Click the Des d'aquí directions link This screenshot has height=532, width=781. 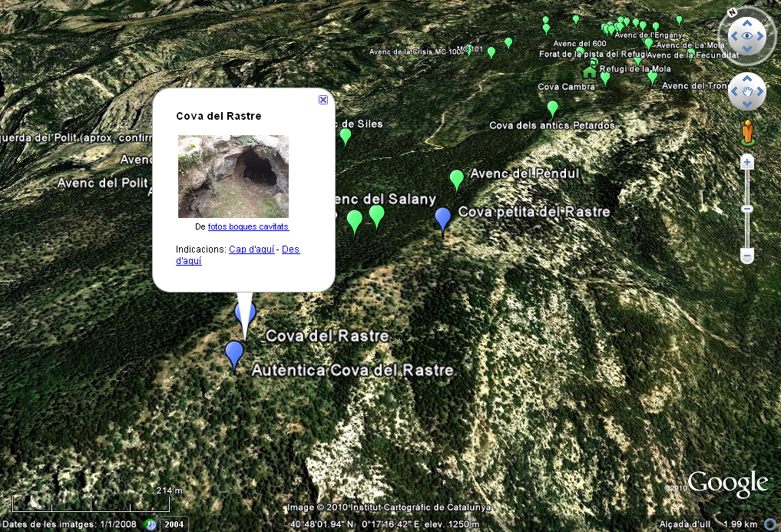point(237,255)
